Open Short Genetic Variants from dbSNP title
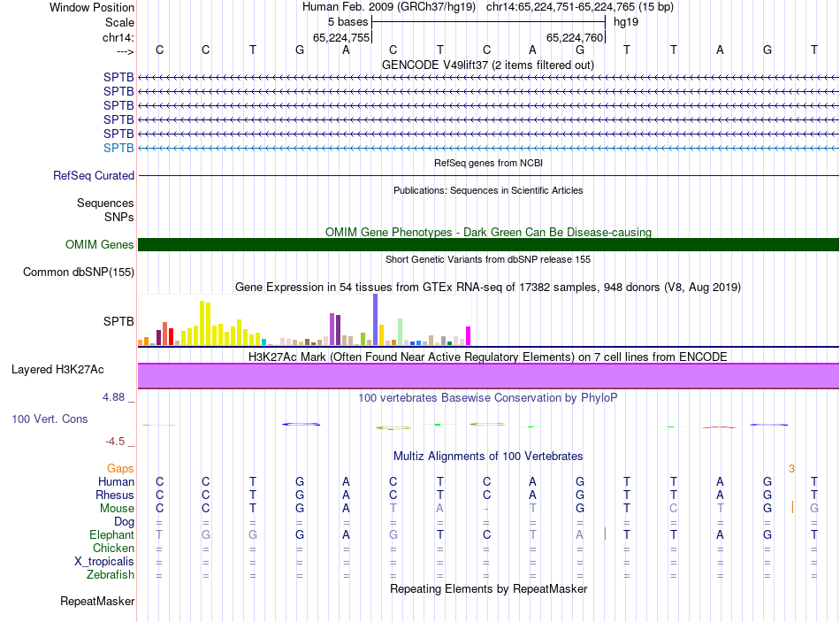The width and height of the screenshot is (840, 622). 488,259
